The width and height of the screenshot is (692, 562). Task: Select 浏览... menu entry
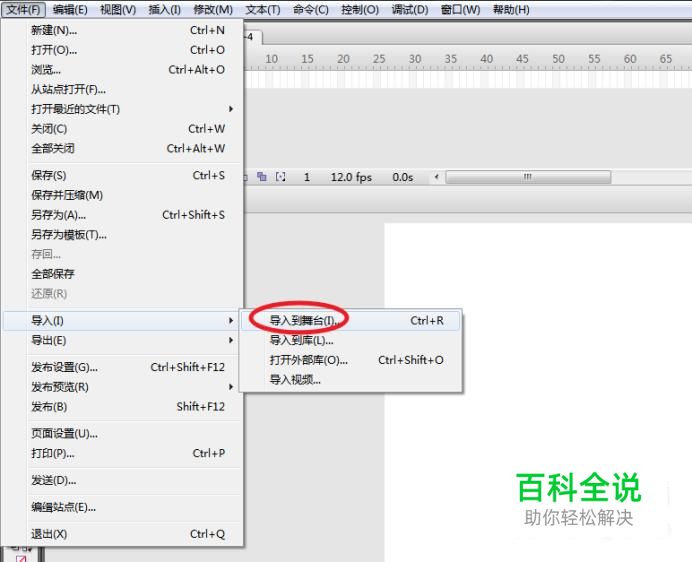click(123, 70)
